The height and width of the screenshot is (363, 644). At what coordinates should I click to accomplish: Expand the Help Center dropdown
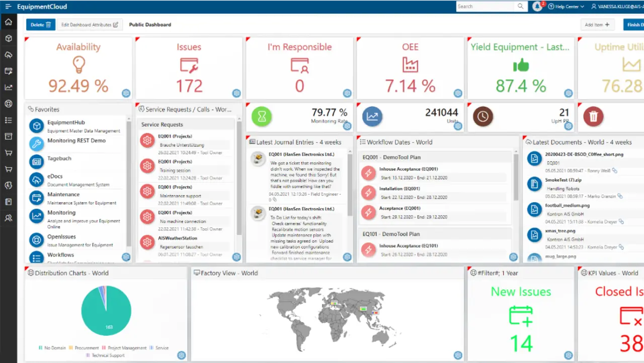tap(567, 7)
